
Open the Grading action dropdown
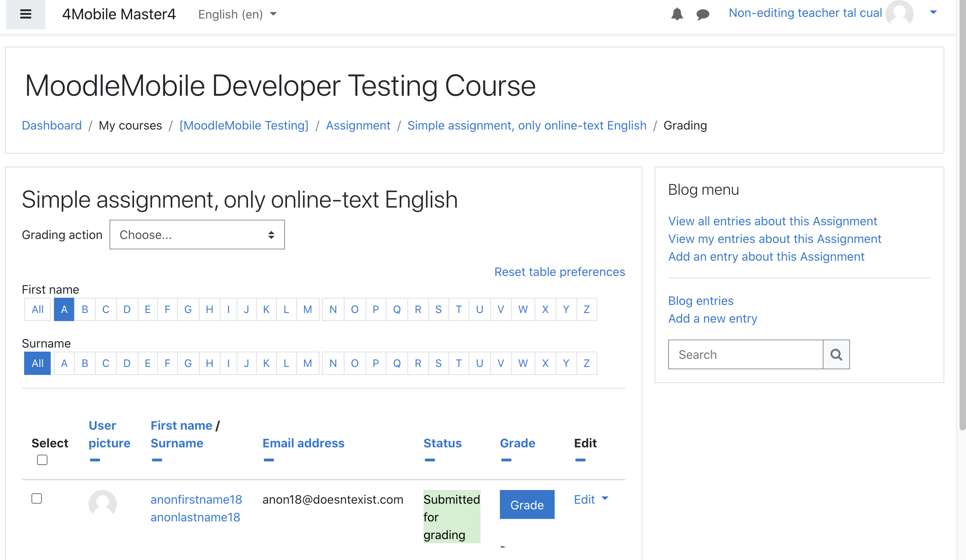[197, 235]
